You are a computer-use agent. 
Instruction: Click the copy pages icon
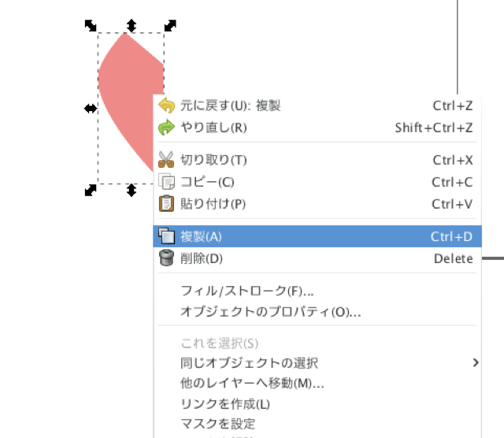[x=166, y=182]
